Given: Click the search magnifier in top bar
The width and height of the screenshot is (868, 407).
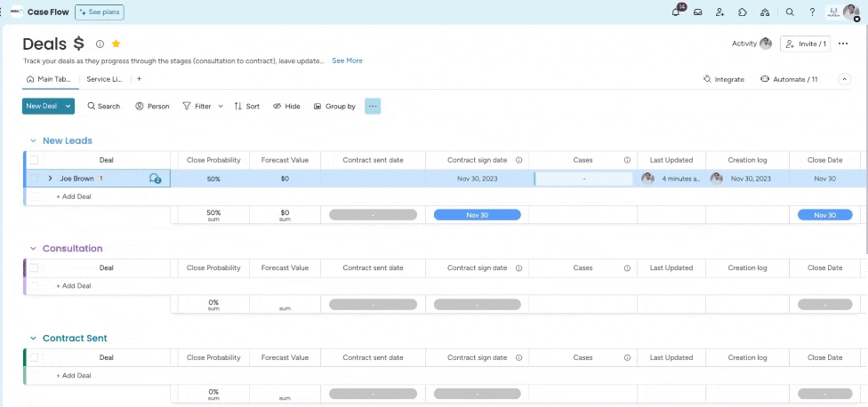Looking at the screenshot, I should click(790, 12).
